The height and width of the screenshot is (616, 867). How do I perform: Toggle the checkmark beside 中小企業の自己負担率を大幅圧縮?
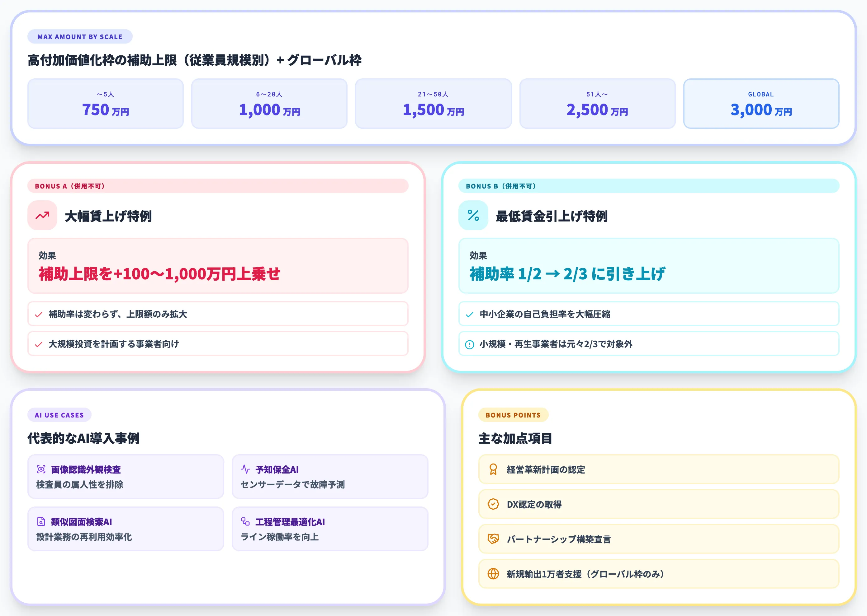tap(470, 314)
